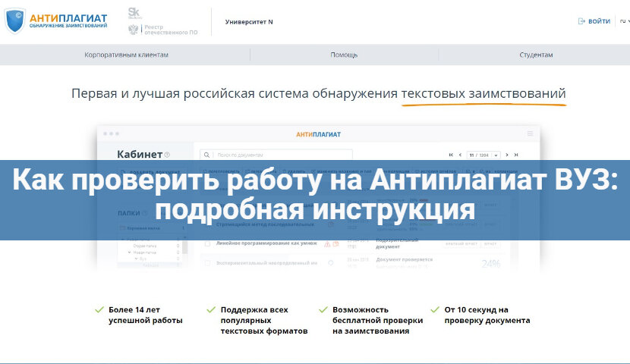Open Корпоративным клиентам menu
The height and width of the screenshot is (364, 630).
click(x=126, y=55)
